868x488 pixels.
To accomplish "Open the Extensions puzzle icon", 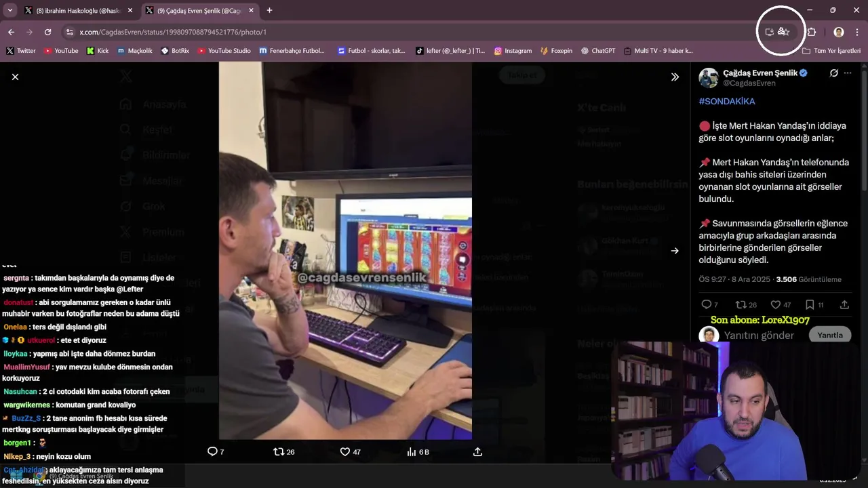I will pyautogui.click(x=812, y=32).
